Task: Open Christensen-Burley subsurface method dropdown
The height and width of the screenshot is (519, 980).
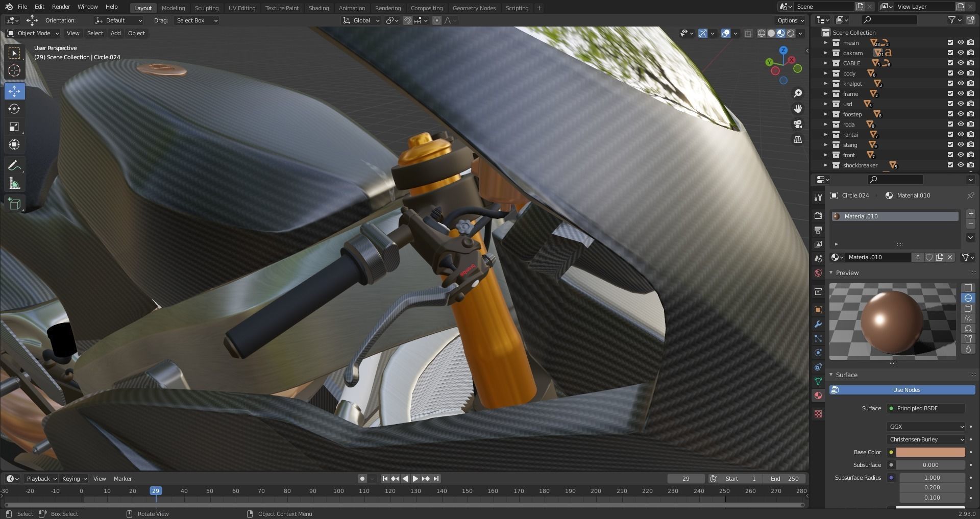Action: click(925, 439)
